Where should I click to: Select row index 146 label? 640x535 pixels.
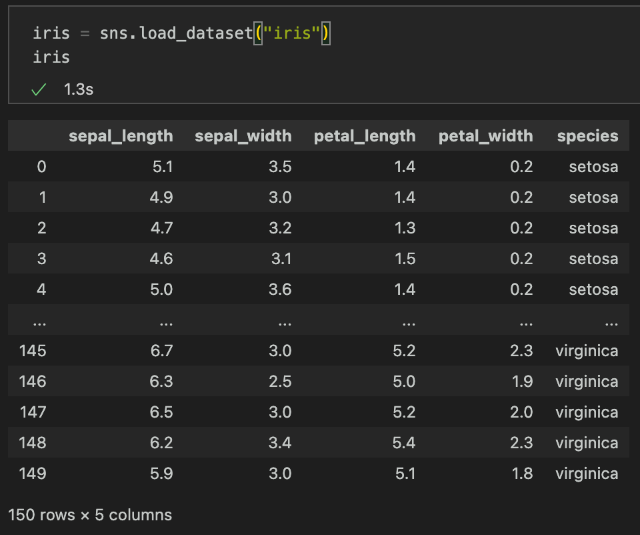click(x=33, y=382)
